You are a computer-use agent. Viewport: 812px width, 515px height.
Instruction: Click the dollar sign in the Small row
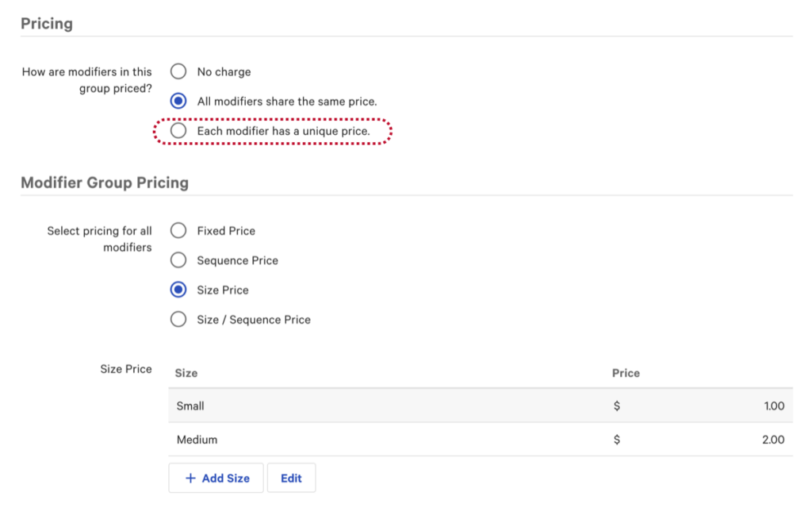point(618,405)
